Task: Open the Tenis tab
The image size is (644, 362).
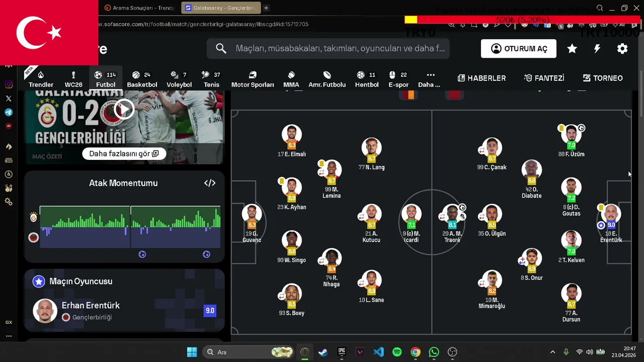Action: click(211, 79)
